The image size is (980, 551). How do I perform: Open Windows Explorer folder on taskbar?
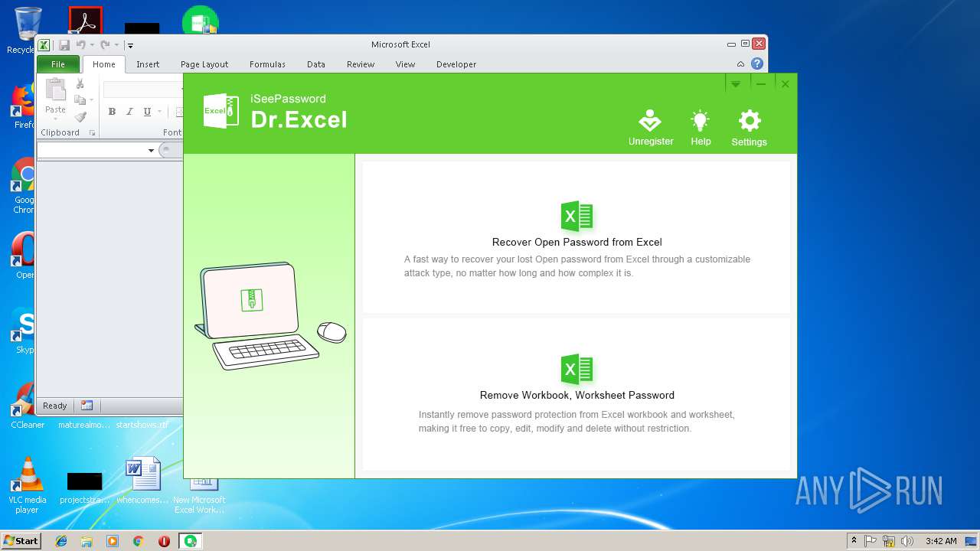(87, 541)
